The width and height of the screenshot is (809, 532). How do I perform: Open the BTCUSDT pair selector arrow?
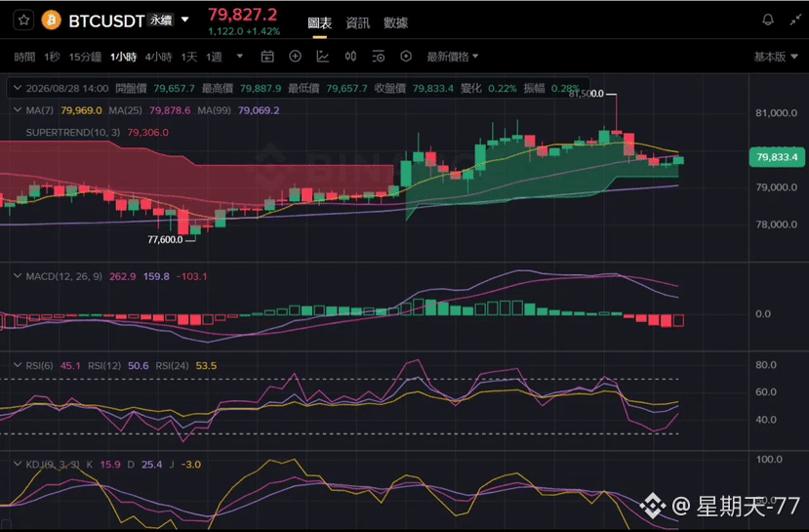tap(184, 20)
